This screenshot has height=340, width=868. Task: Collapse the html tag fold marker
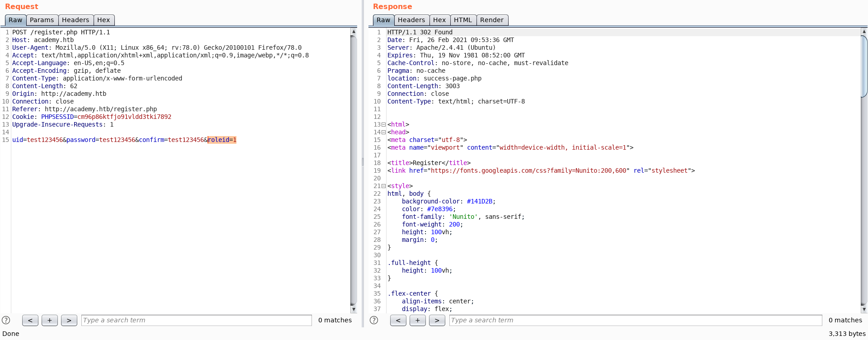[x=384, y=125]
